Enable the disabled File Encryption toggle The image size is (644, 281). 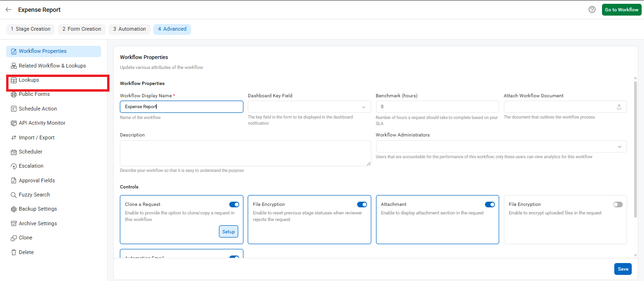[618, 204]
